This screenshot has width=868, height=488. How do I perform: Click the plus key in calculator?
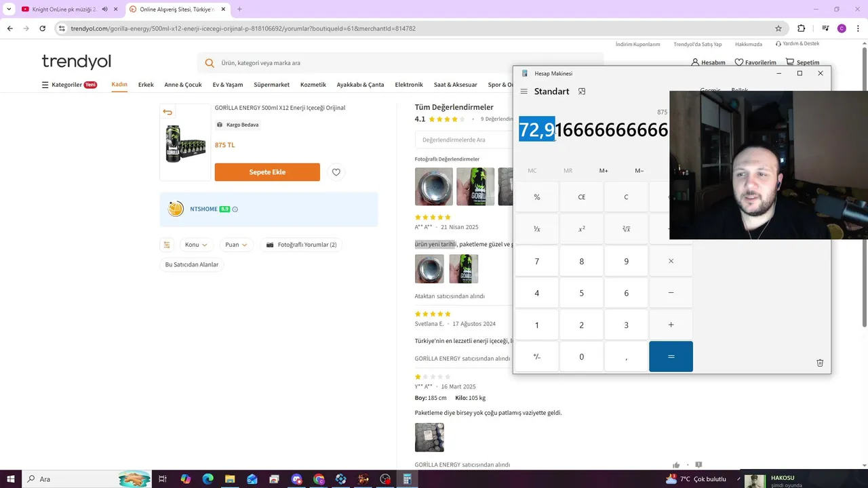coord(671,325)
